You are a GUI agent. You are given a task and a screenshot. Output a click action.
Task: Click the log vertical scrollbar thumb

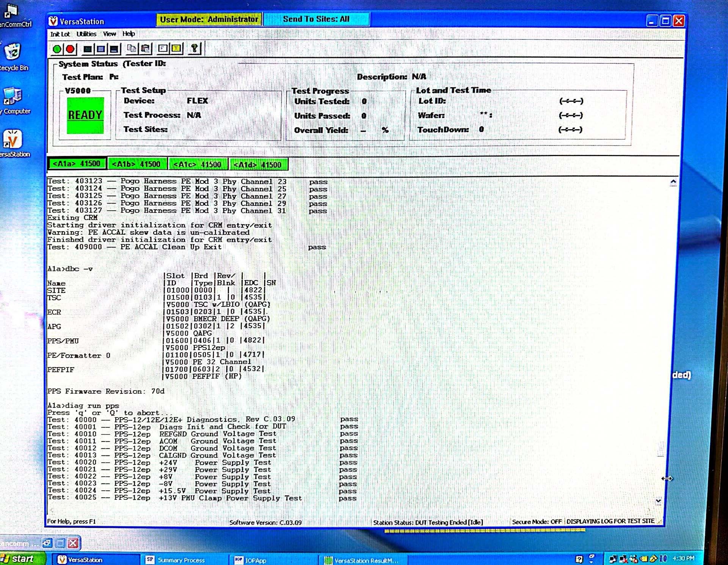[661, 449]
